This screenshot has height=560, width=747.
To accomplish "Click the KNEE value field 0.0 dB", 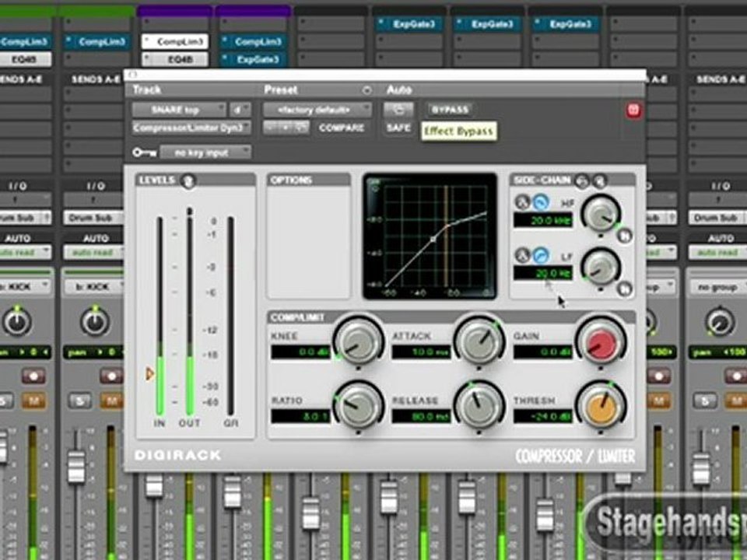I will point(300,352).
